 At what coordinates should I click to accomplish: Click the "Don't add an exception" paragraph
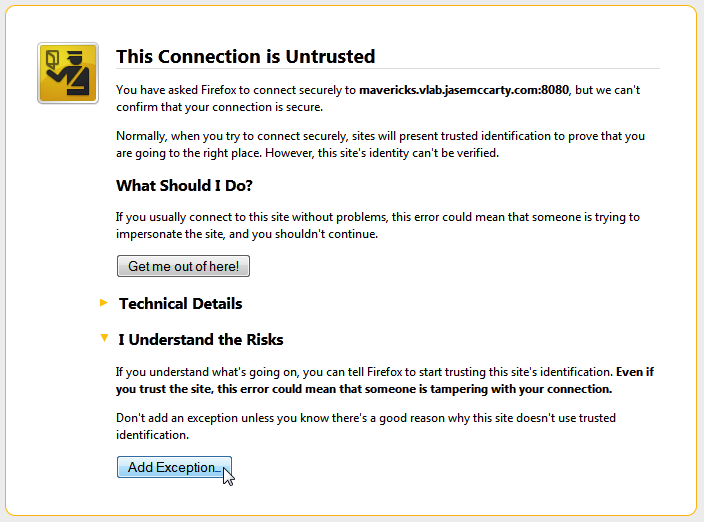tap(365, 426)
